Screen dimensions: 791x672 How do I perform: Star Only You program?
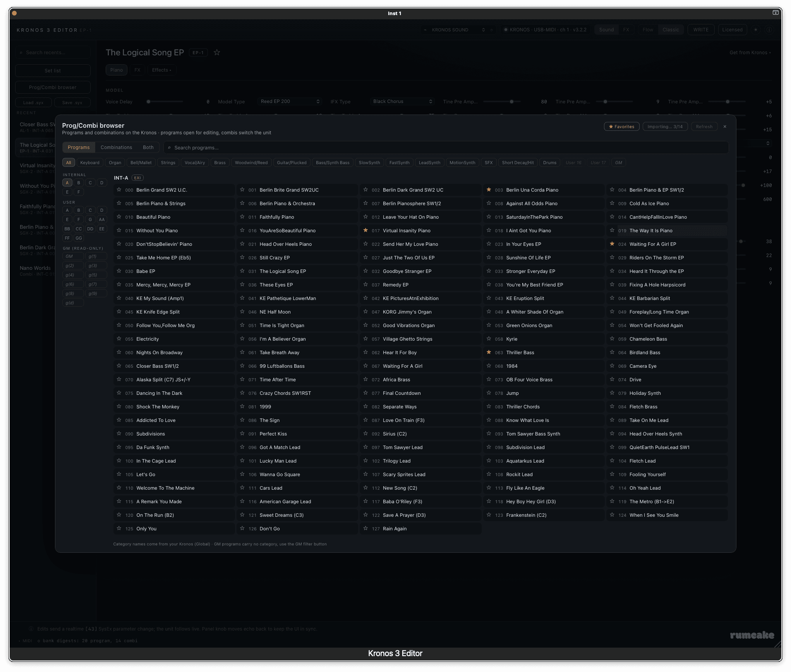coord(119,528)
